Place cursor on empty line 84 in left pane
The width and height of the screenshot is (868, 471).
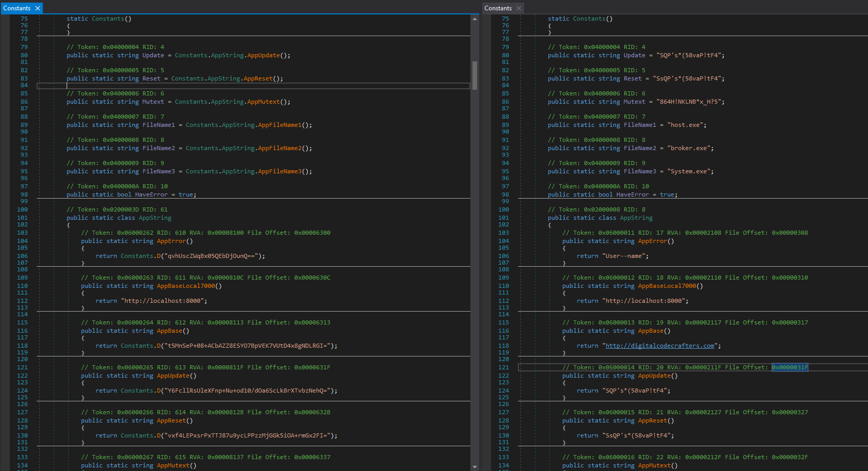pyautogui.click(x=207, y=86)
